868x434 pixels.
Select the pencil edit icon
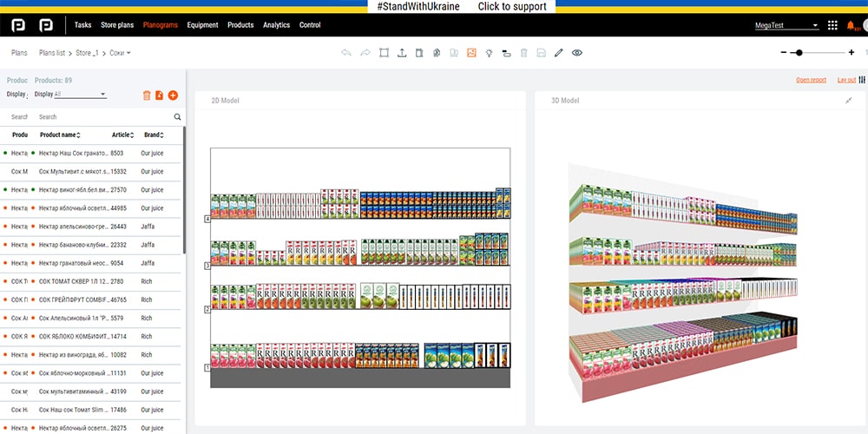(x=558, y=53)
